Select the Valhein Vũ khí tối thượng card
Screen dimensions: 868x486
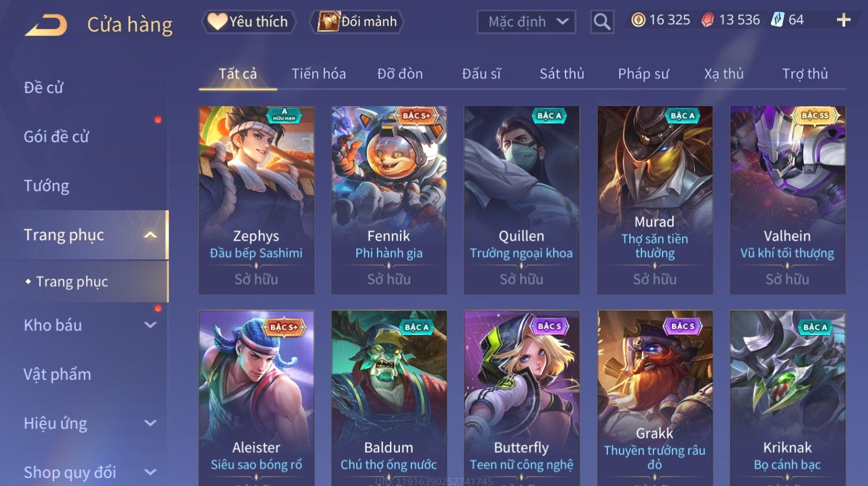coord(787,200)
